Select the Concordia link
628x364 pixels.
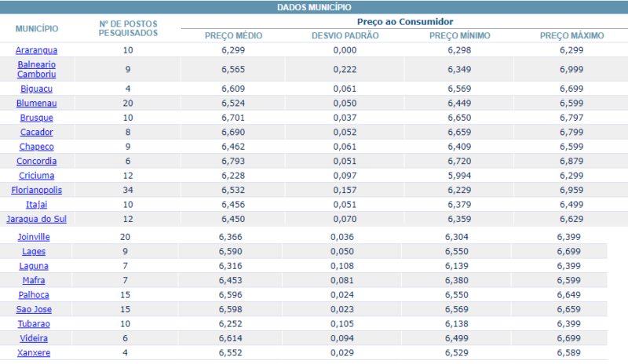pyautogui.click(x=36, y=161)
